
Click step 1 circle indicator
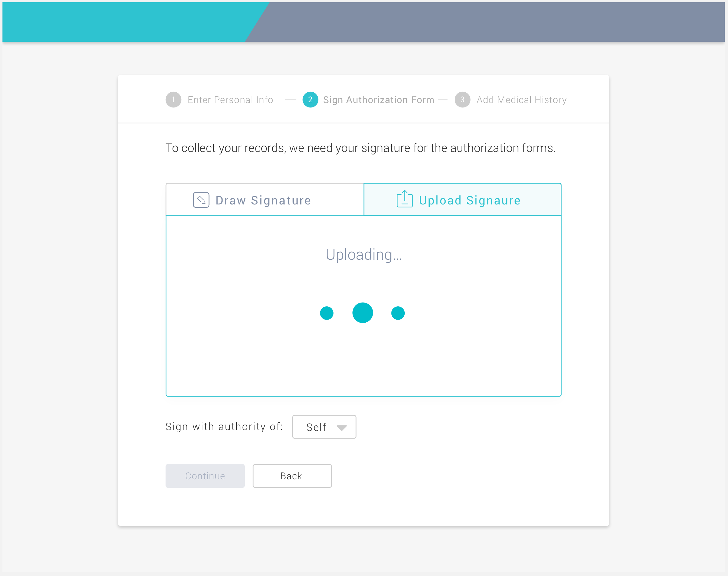173,99
